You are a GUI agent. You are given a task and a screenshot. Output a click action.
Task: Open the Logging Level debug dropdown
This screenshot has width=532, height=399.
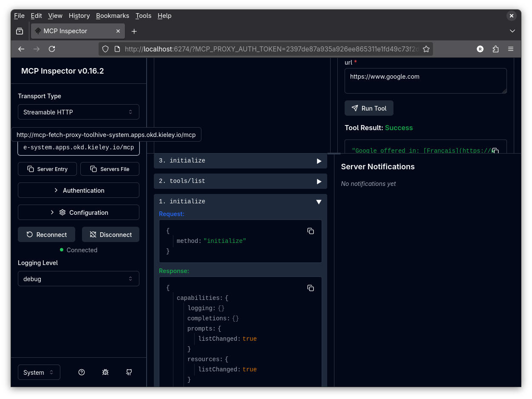click(x=79, y=279)
